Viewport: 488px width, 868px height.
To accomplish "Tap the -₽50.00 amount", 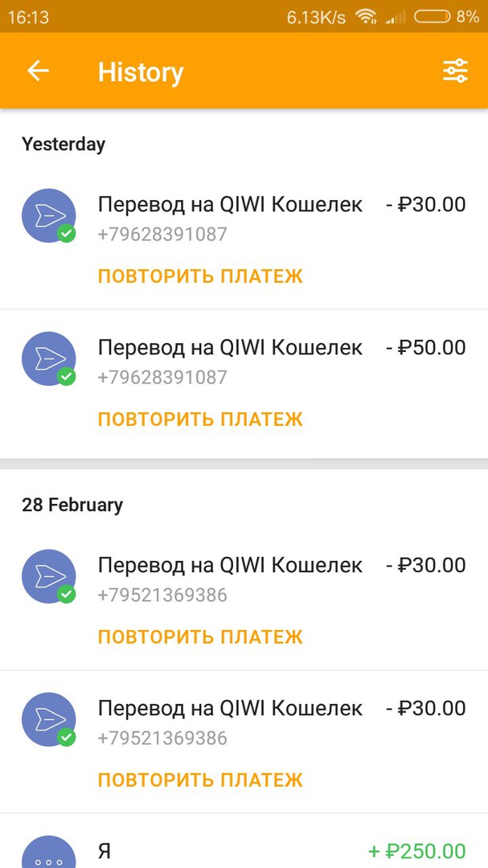I will click(x=425, y=348).
